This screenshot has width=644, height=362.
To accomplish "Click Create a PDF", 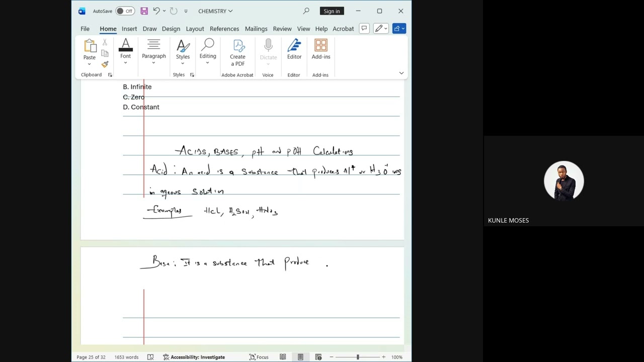I will click(237, 52).
